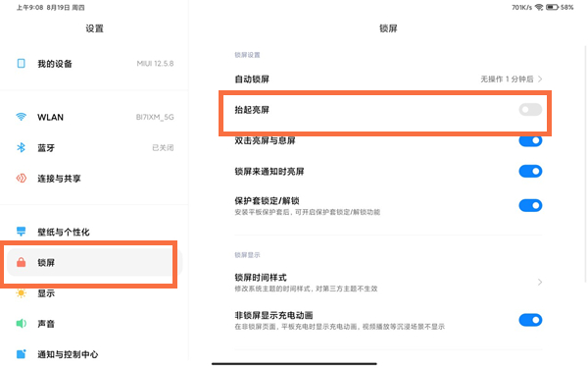Open 声音 settings entry
Viewport: 588px width, 368px height.
pyautogui.click(x=94, y=323)
